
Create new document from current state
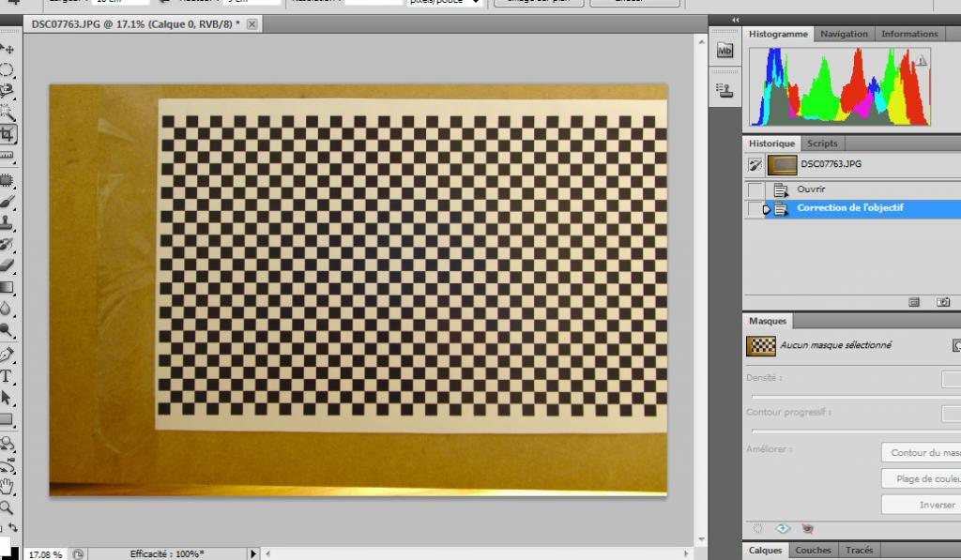pyautogui.click(x=914, y=302)
